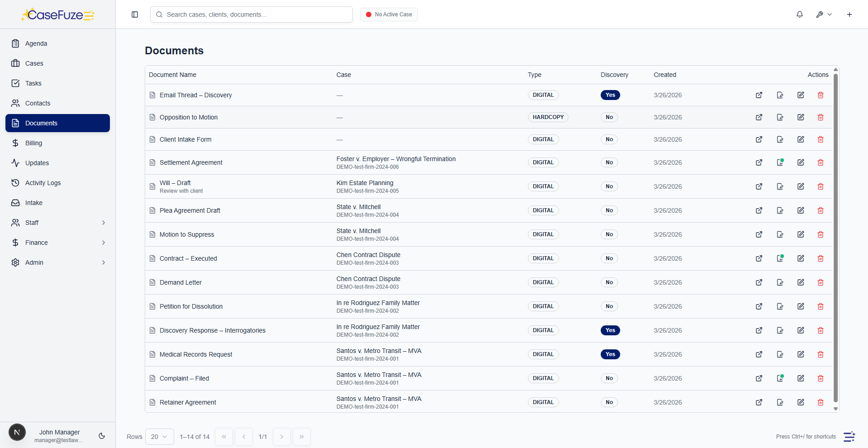Open the Rows per page dropdown
This screenshot has height=448, width=868.
pos(159,437)
